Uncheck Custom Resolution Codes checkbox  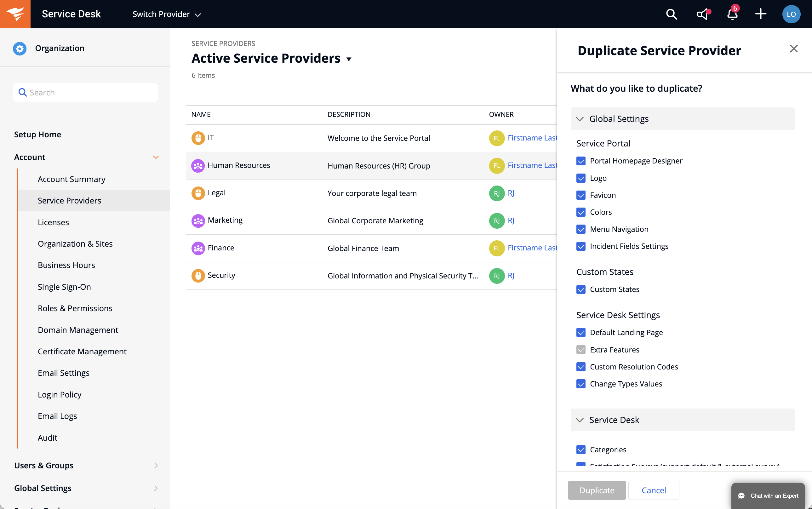click(581, 367)
